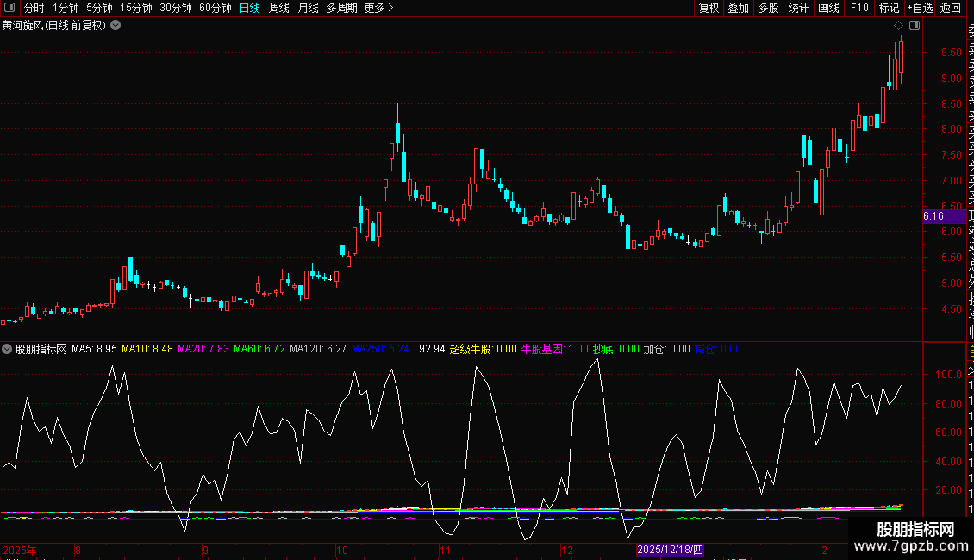Add stock with +自选 button
Screen dimensions: 974x560
pos(920,8)
